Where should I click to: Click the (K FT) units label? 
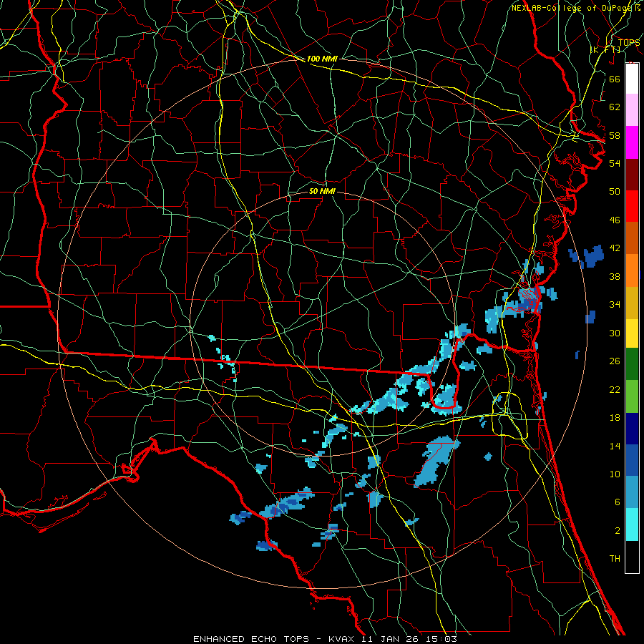pos(605,49)
